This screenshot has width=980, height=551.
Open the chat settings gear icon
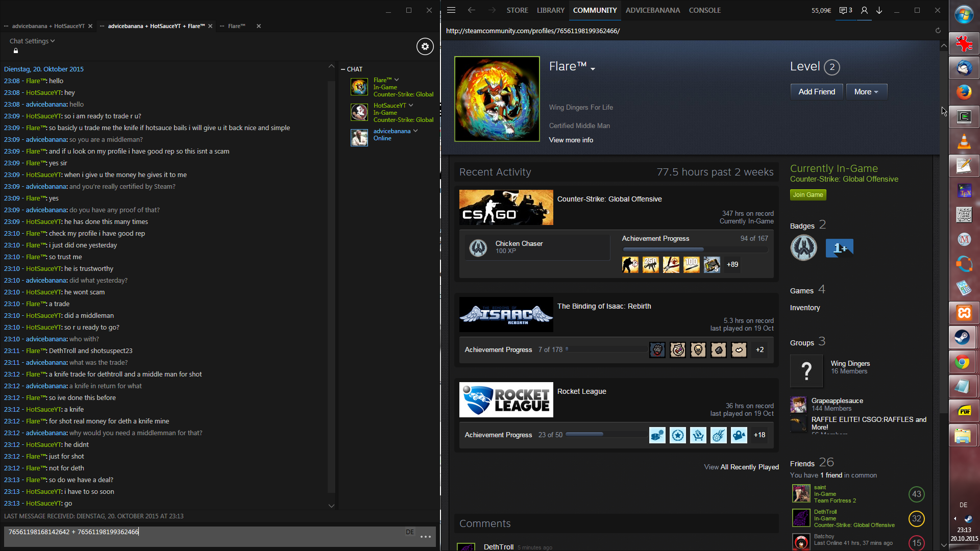425,46
